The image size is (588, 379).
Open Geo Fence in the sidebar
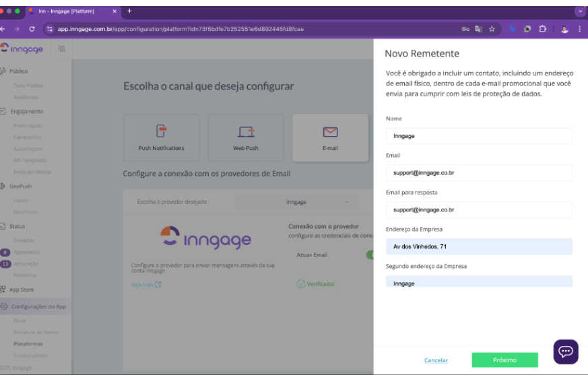[26, 212]
